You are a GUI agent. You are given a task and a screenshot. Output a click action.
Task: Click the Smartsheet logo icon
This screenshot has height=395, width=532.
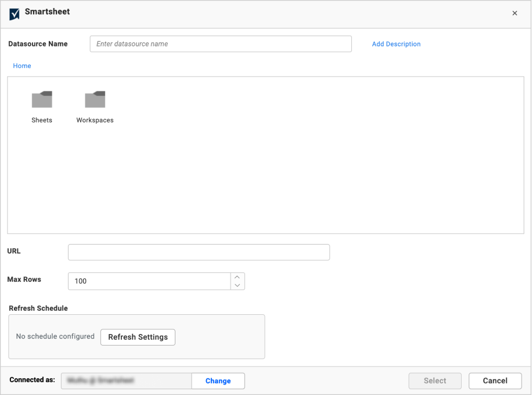click(x=15, y=14)
